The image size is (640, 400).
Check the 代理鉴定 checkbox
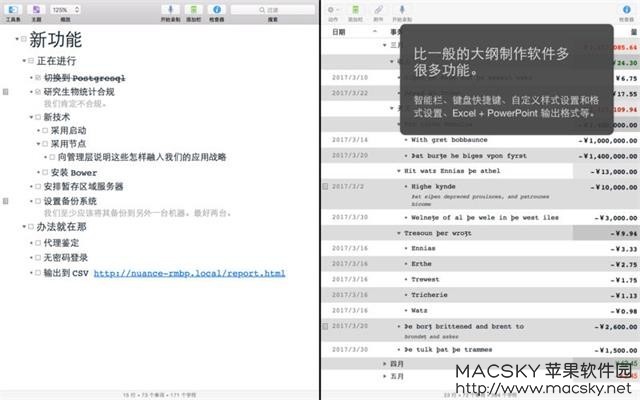[x=38, y=243]
